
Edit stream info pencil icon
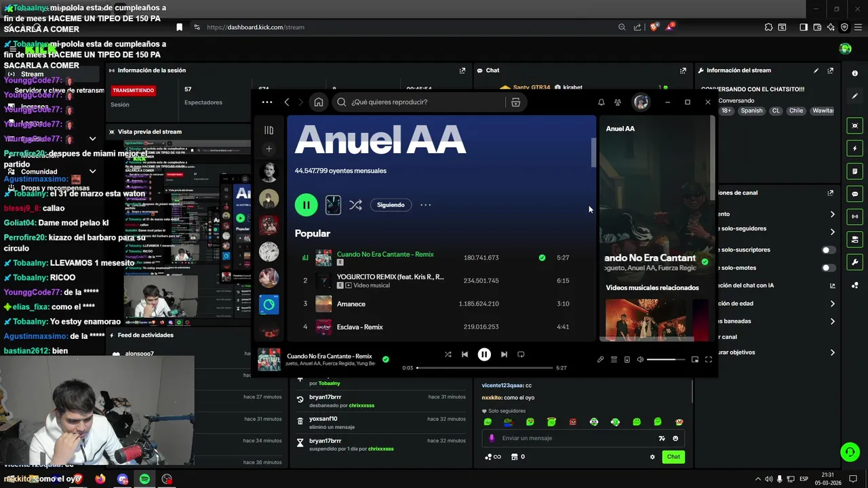tap(816, 70)
